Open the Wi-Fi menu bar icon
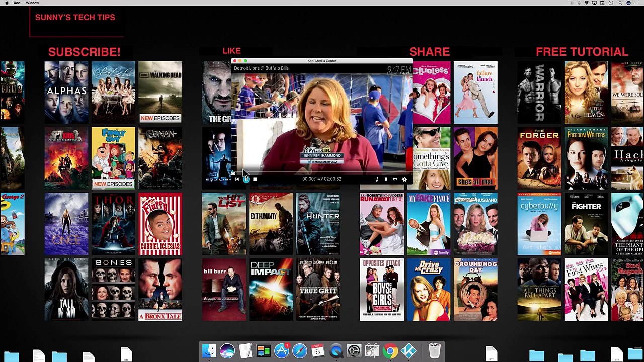This screenshot has height=362, width=644. click(587, 3)
